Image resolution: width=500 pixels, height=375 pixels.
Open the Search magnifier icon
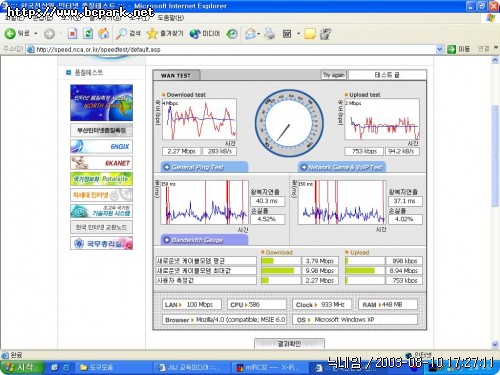pos(121,33)
